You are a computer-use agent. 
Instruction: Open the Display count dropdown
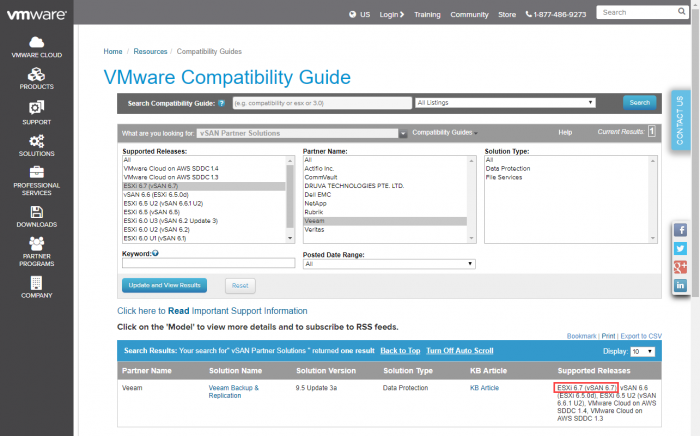pyautogui.click(x=642, y=352)
